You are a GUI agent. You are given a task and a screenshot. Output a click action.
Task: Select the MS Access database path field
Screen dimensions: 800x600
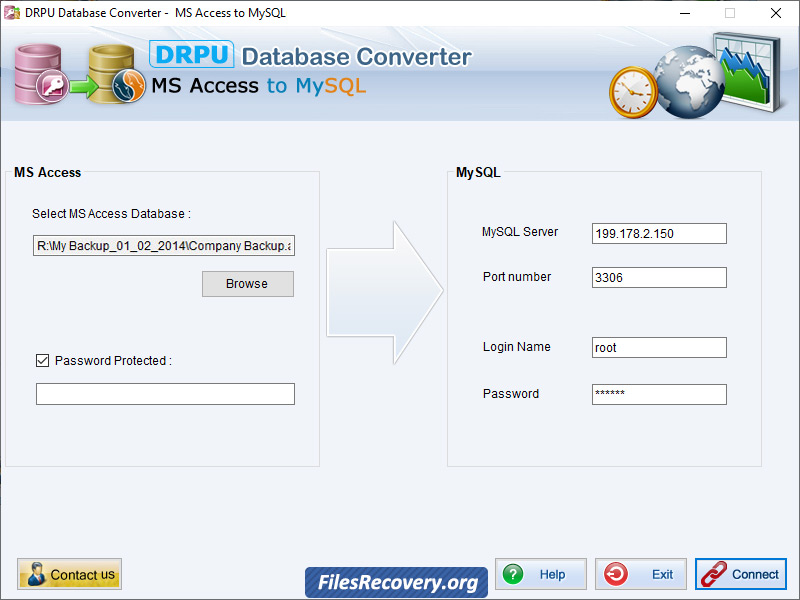point(165,245)
